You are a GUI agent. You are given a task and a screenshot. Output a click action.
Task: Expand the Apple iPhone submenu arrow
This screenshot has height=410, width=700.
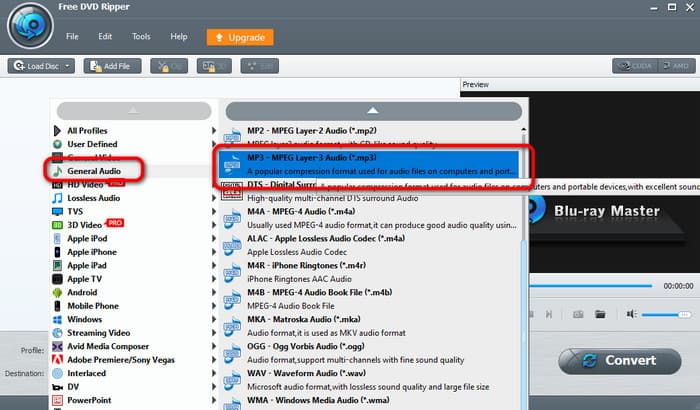click(x=214, y=252)
